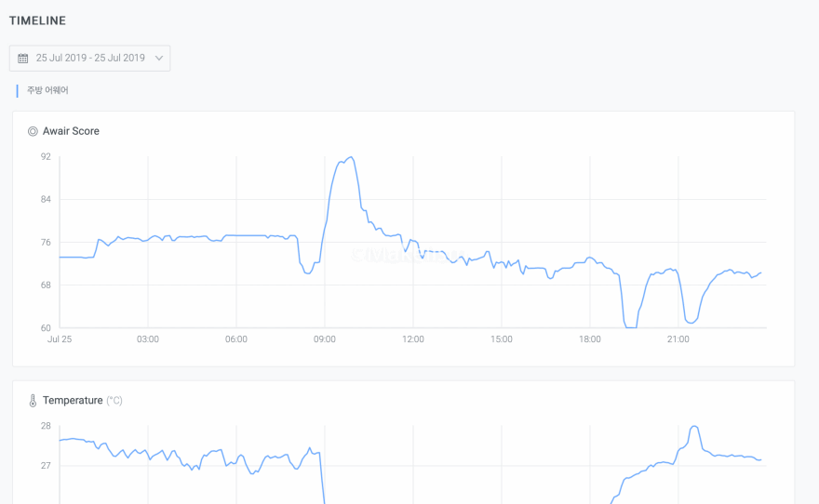Click the 18:00 x-axis time label
Viewport: 819px width, 504px height.
(590, 339)
